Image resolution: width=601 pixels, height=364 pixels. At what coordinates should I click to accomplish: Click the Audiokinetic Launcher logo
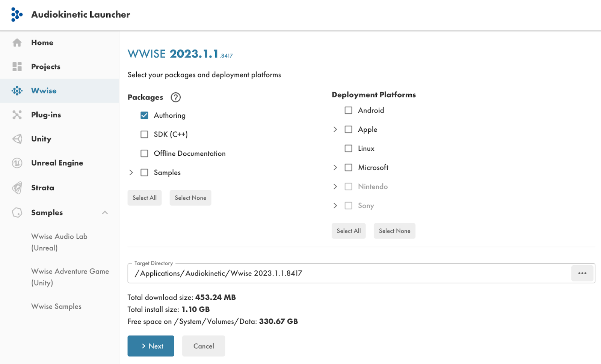16,14
